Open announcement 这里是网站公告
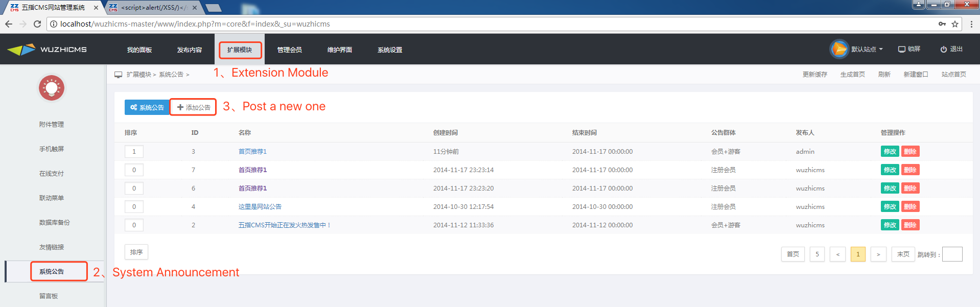Screen dimensions: 980x307 (260, 207)
